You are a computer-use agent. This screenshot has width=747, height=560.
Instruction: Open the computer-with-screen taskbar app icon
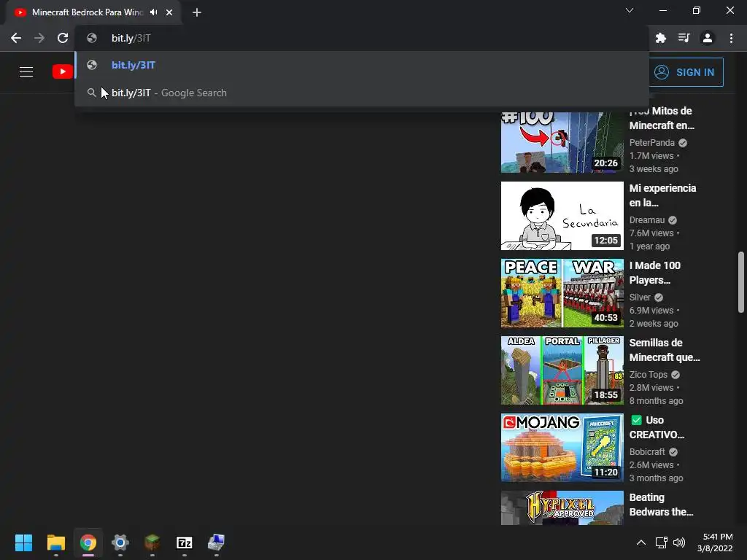[216, 542]
